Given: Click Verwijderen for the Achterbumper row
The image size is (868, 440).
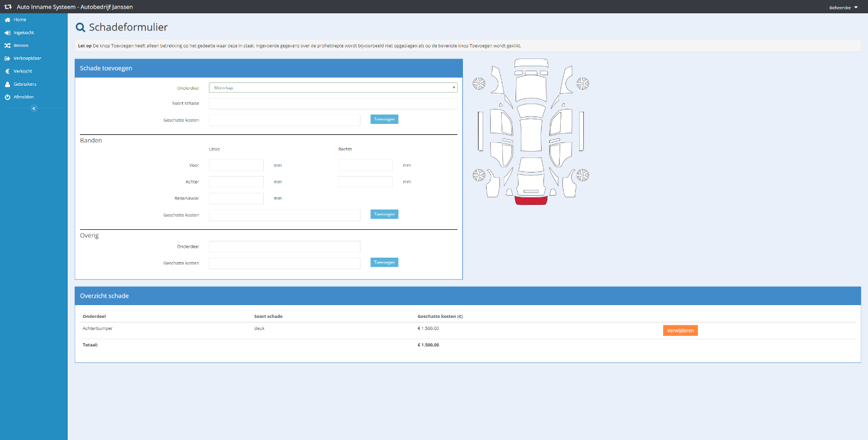Looking at the screenshot, I should coord(680,331).
